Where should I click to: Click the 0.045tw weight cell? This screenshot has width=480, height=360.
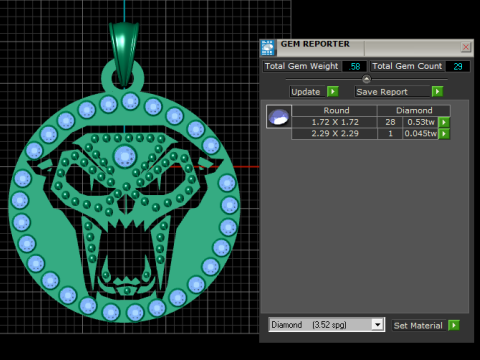pos(421,134)
